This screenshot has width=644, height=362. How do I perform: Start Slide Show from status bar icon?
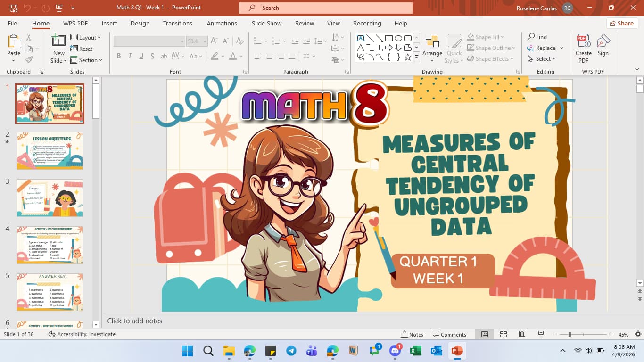(x=540, y=334)
